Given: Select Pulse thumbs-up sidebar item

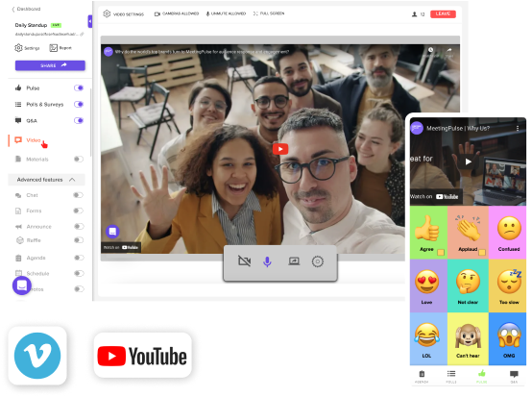Looking at the screenshot, I should point(28,88).
